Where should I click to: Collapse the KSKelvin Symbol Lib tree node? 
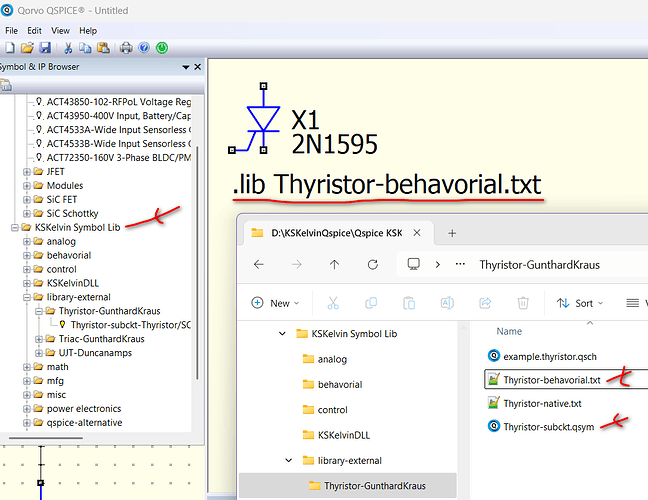[x=15, y=228]
